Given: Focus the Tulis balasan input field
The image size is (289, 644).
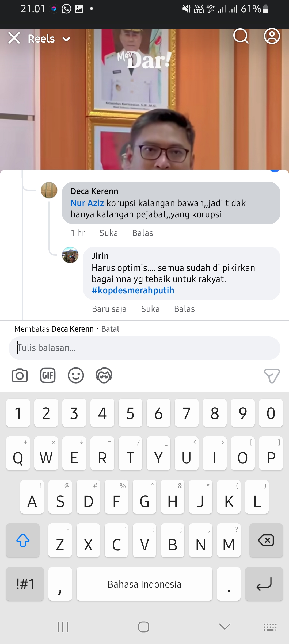Looking at the screenshot, I should pyautogui.click(x=144, y=348).
